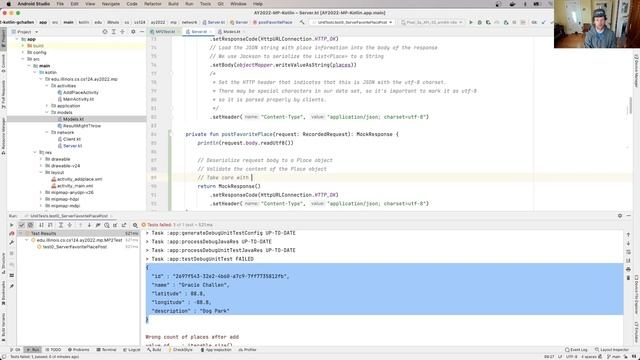Click the Run play button in top toolbar
Image resolution: width=640 pixels, height=360 pixels.
click(x=471, y=22)
